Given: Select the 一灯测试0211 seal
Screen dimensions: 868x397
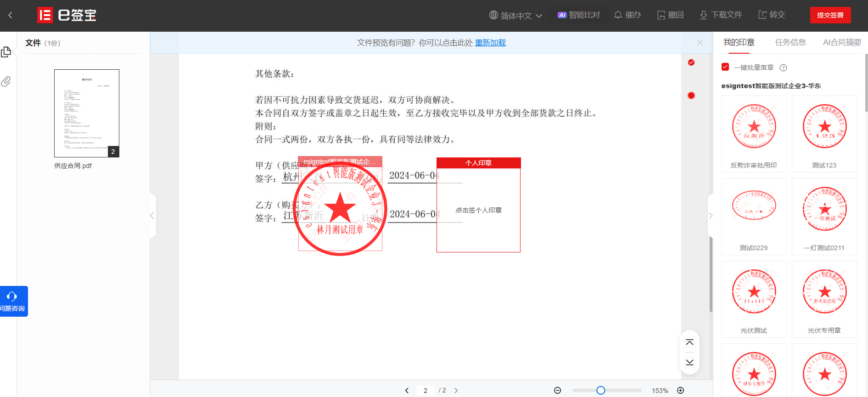Looking at the screenshot, I should [824, 217].
